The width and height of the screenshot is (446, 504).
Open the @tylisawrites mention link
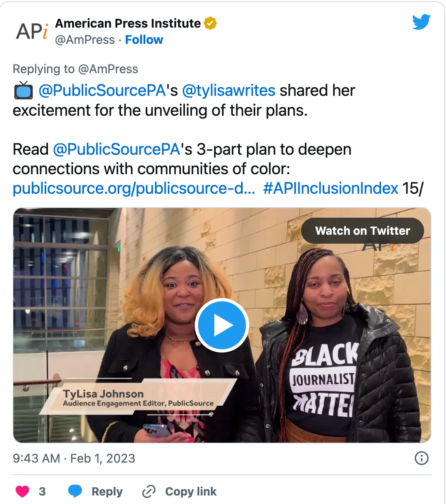(x=229, y=91)
